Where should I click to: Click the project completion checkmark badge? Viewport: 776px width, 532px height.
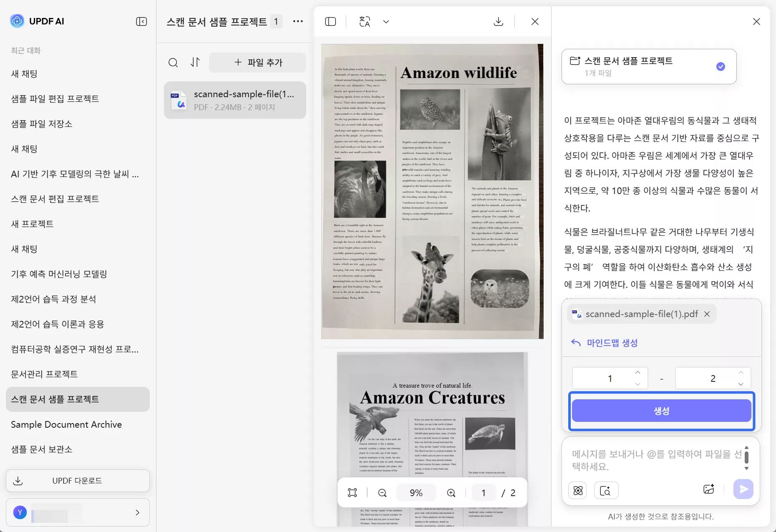click(721, 66)
